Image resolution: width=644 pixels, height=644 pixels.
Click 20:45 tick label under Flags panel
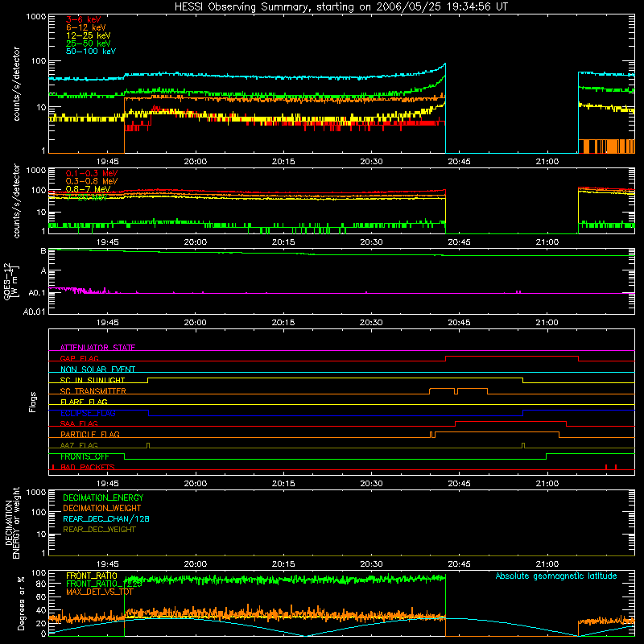[459, 484]
